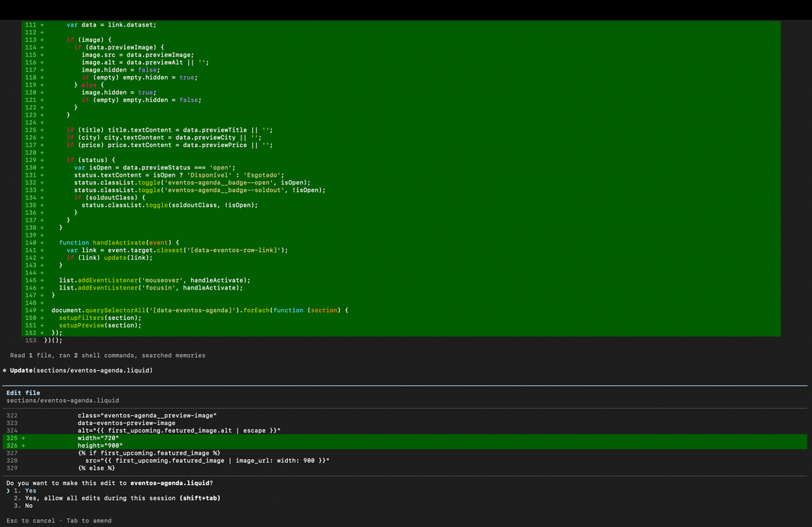The height and width of the screenshot is (527, 812).
Task: Click line 149 document.querySelectorAll forEach
Action: (200, 310)
